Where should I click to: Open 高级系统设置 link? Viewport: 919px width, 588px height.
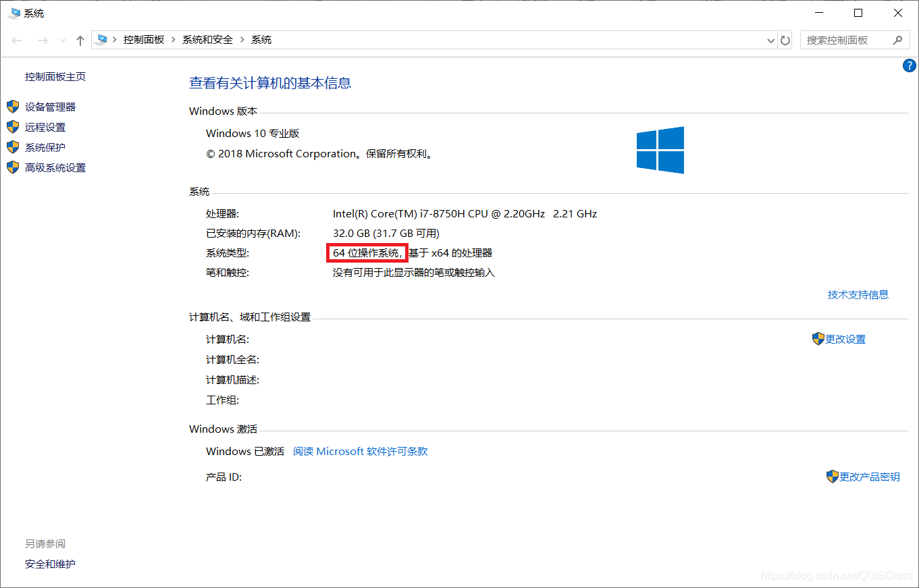pos(55,167)
